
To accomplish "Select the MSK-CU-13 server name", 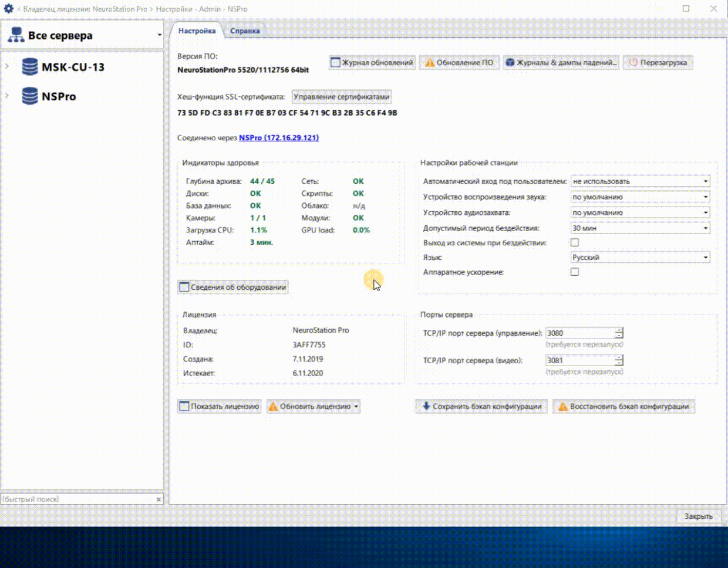I will (73, 67).
